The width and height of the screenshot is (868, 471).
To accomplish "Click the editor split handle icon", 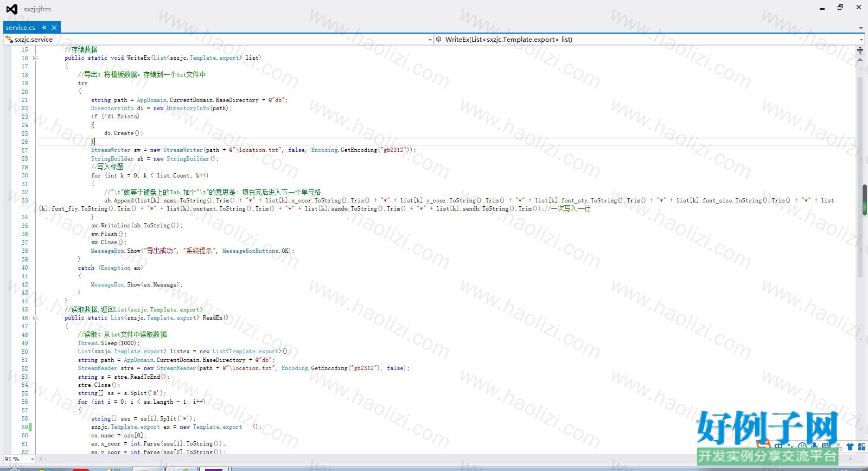I will [860, 50].
